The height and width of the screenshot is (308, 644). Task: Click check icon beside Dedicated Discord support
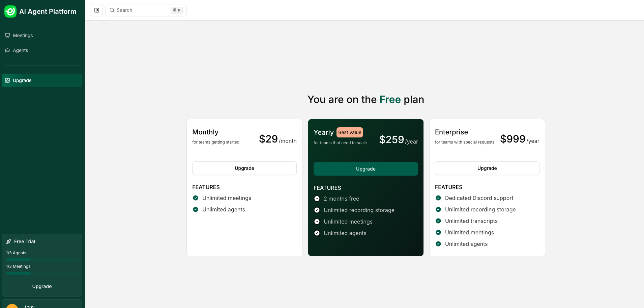pos(438,198)
